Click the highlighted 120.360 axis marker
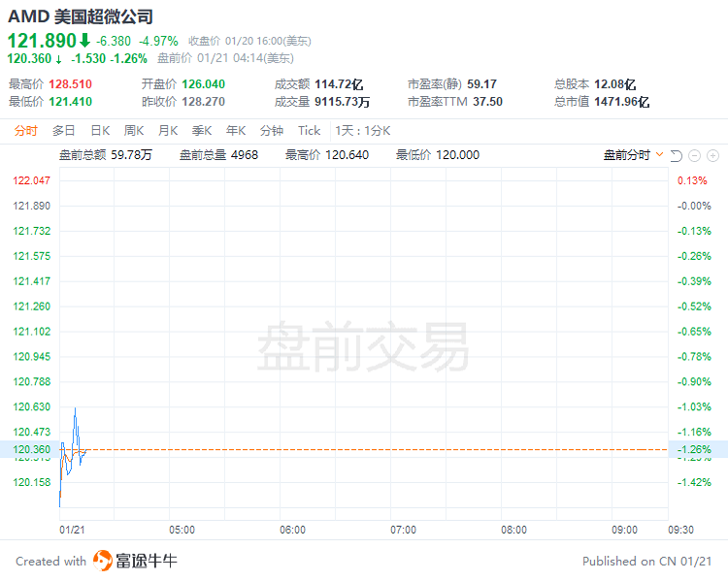Image resolution: width=728 pixels, height=581 pixels. tap(30, 449)
